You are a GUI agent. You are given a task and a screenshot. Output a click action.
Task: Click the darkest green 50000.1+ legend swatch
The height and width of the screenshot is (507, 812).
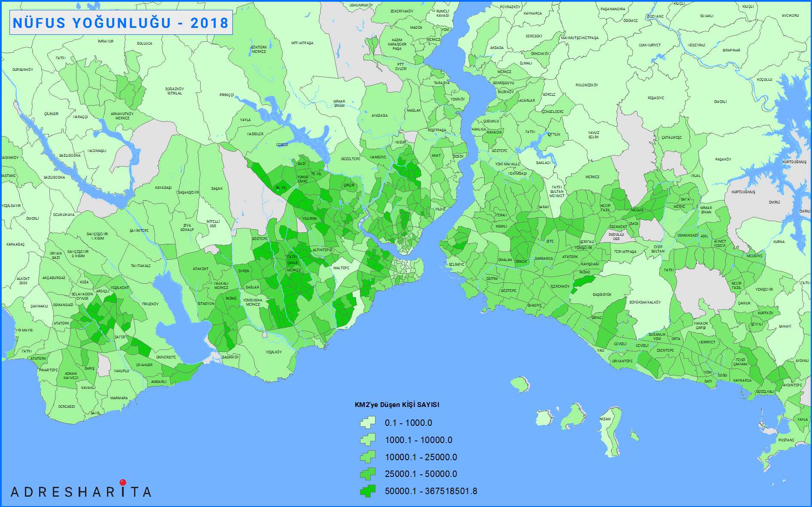[368, 491]
